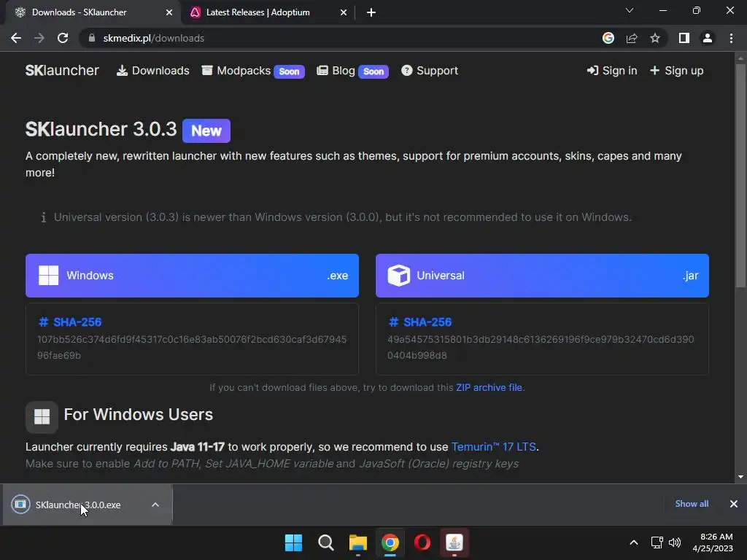The height and width of the screenshot is (560, 747).
Task: Open the Modpacks nav item
Action: tap(252, 71)
